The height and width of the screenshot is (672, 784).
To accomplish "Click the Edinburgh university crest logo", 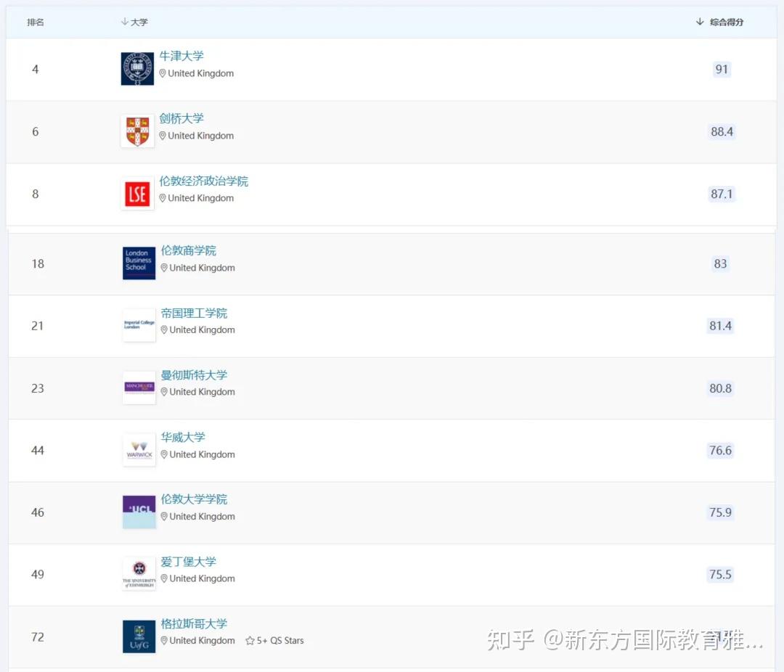I will 138,574.
